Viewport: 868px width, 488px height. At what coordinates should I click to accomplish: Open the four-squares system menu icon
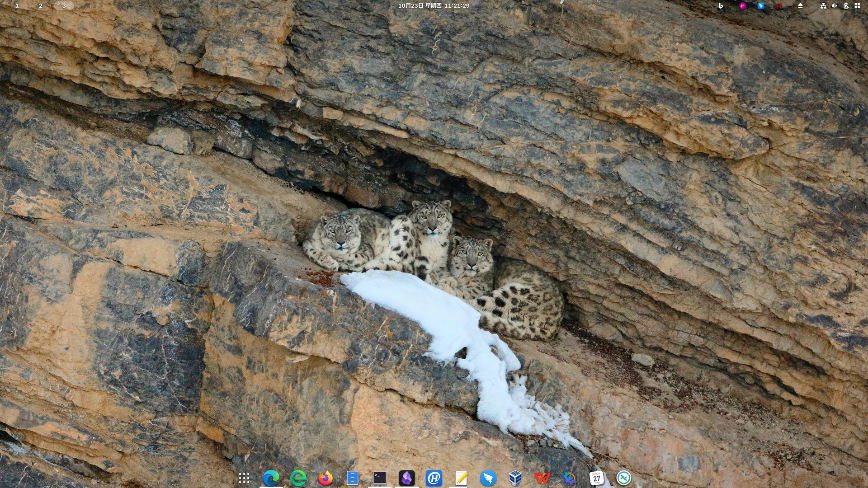point(857,6)
